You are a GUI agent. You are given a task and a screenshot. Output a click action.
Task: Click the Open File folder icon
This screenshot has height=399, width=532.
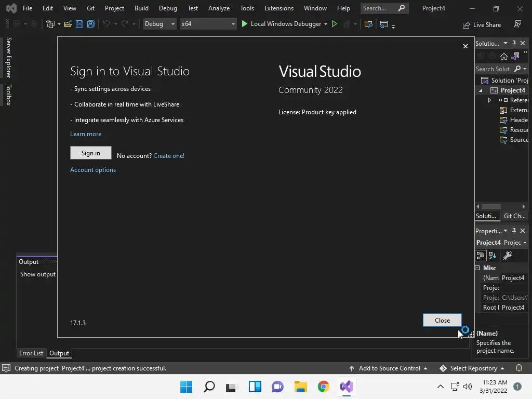68,24
